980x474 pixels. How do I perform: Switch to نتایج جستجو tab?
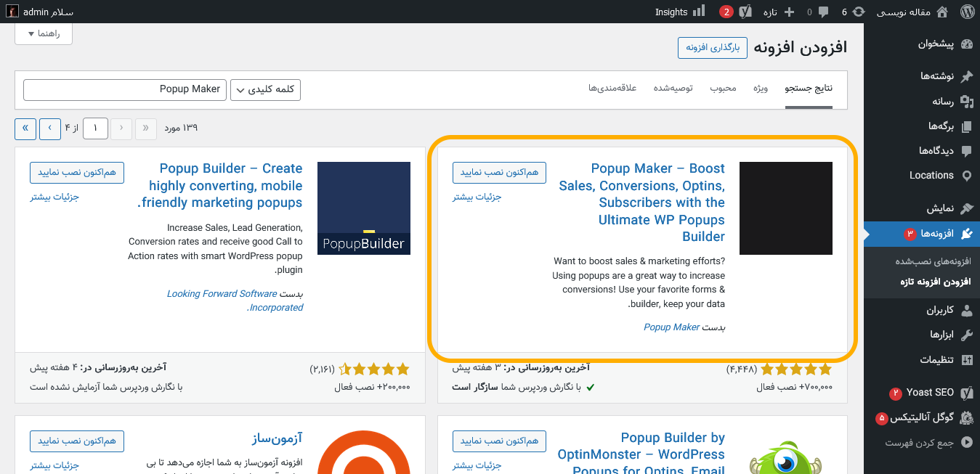[x=809, y=88]
